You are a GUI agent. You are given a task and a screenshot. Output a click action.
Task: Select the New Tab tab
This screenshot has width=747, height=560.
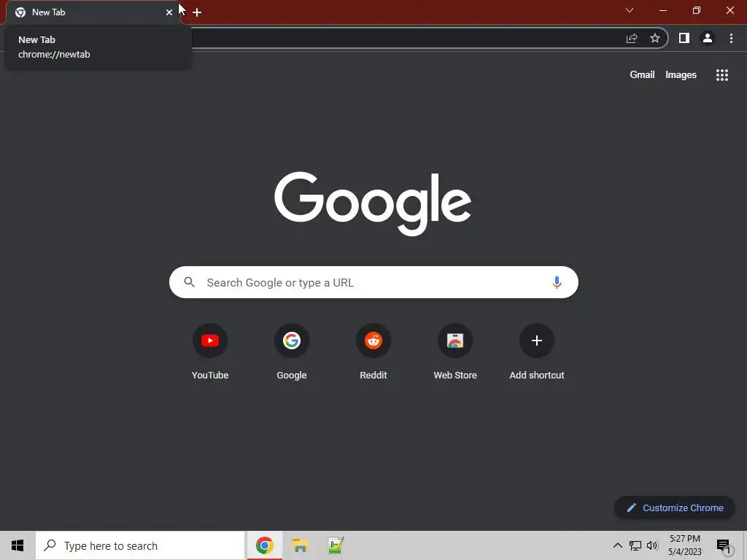pyautogui.click(x=93, y=12)
